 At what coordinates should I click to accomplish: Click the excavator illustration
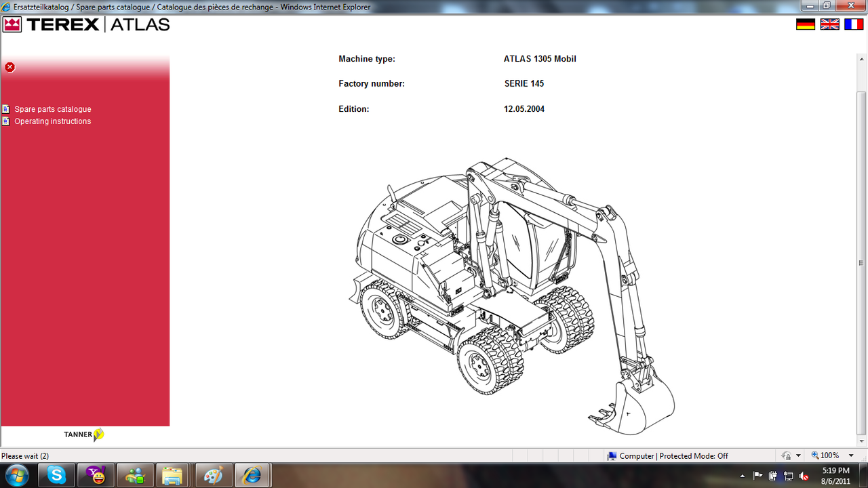pyautogui.click(x=512, y=295)
